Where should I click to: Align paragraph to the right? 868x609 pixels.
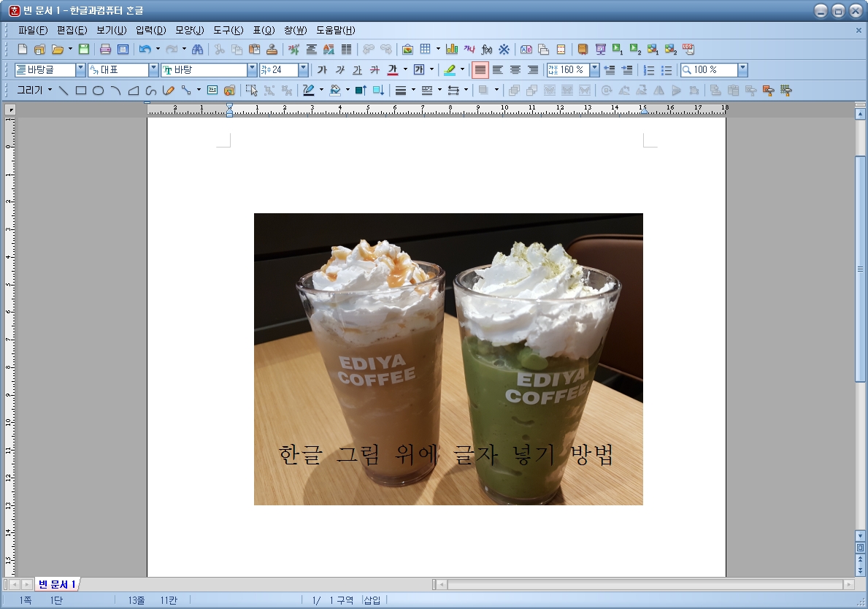[532, 70]
